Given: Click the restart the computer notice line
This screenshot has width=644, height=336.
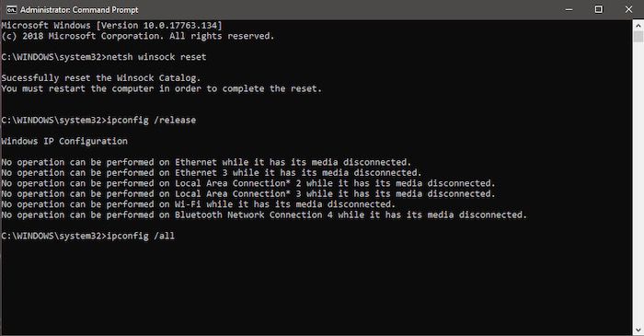Looking at the screenshot, I should [161, 88].
